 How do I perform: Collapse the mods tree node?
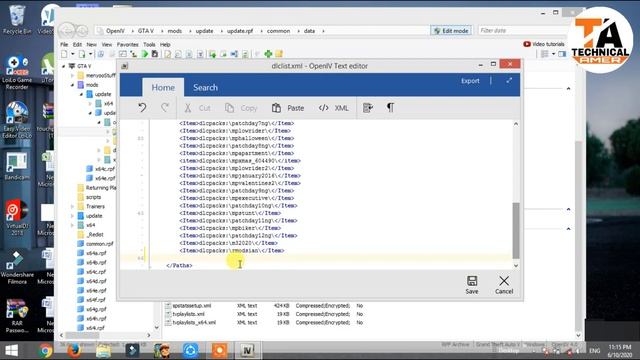72,85
